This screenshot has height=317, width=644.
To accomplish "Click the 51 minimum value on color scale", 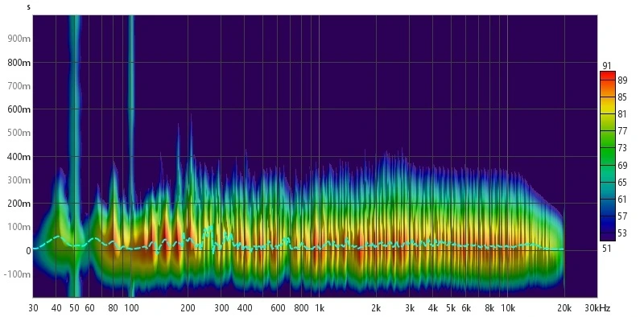I will pyautogui.click(x=606, y=249).
